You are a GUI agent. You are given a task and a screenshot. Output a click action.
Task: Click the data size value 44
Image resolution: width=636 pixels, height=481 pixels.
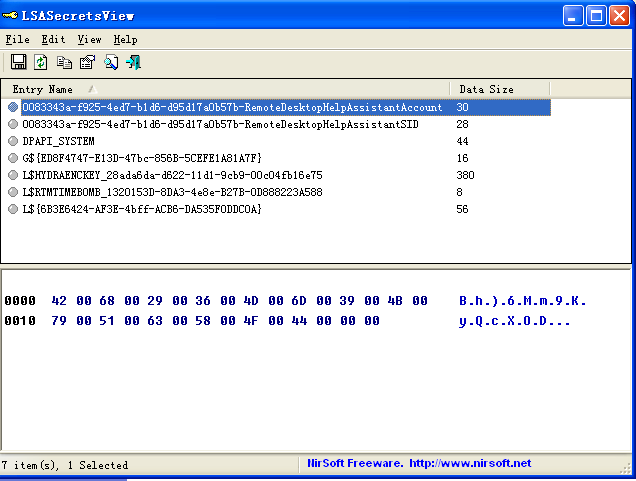click(x=462, y=141)
